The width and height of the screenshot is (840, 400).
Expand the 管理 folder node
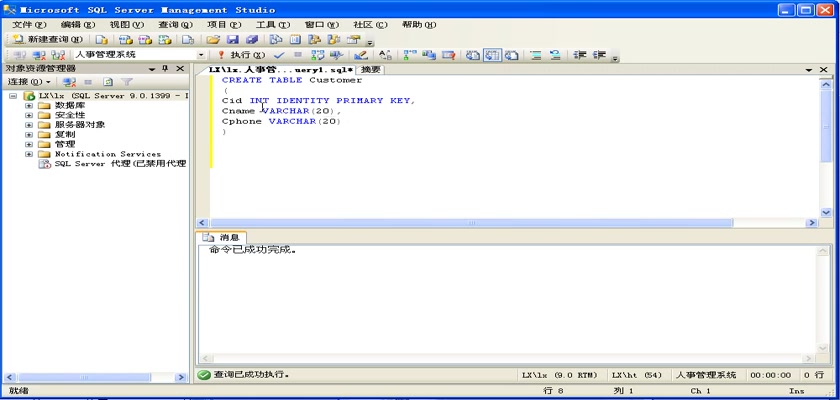29,144
